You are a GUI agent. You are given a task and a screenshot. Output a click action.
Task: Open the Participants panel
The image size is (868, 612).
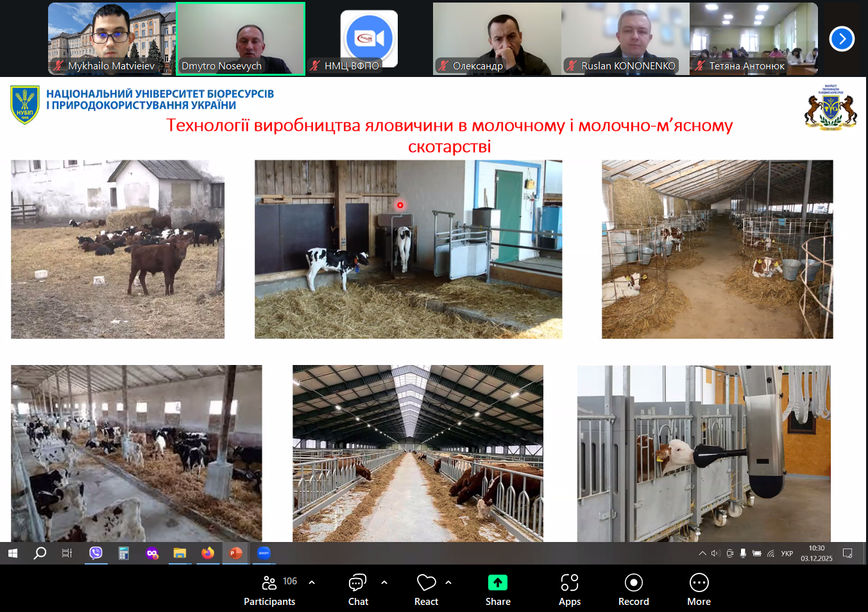pyautogui.click(x=269, y=590)
